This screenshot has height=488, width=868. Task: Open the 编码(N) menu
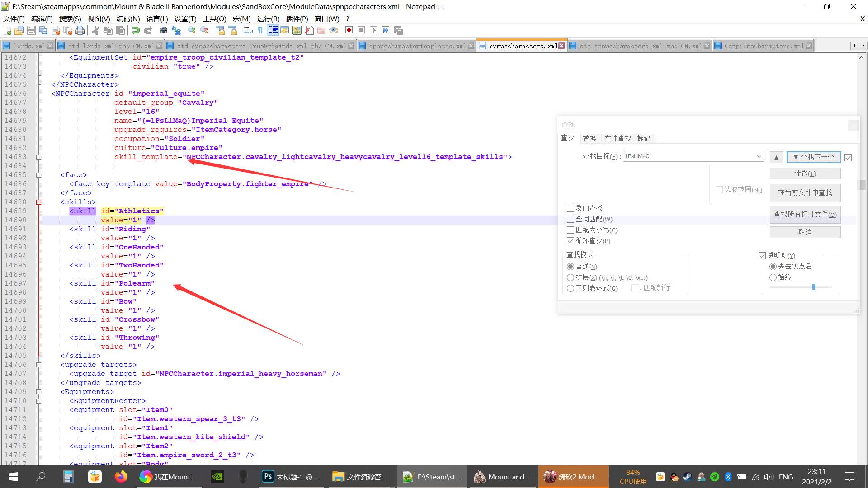coord(128,19)
